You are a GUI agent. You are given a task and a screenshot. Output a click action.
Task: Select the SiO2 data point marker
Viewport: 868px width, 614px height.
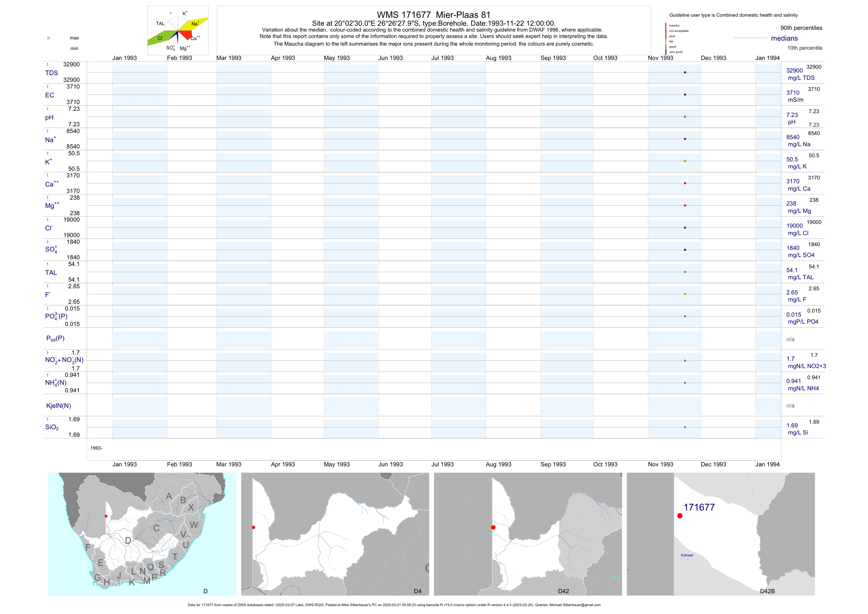[685, 427]
